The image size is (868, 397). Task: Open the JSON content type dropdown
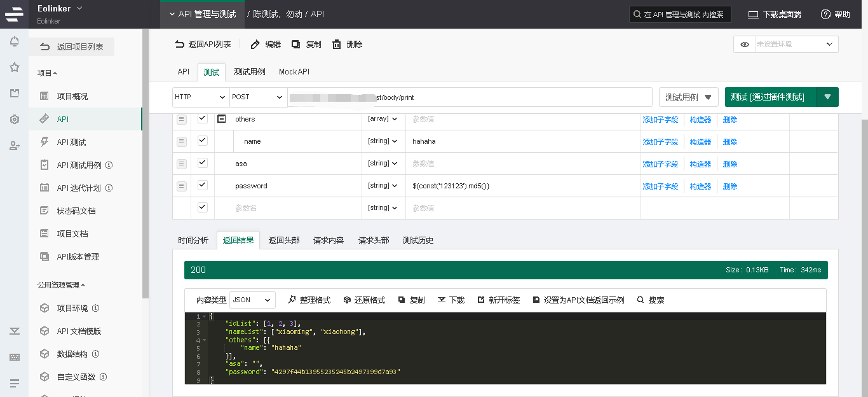pyautogui.click(x=252, y=300)
